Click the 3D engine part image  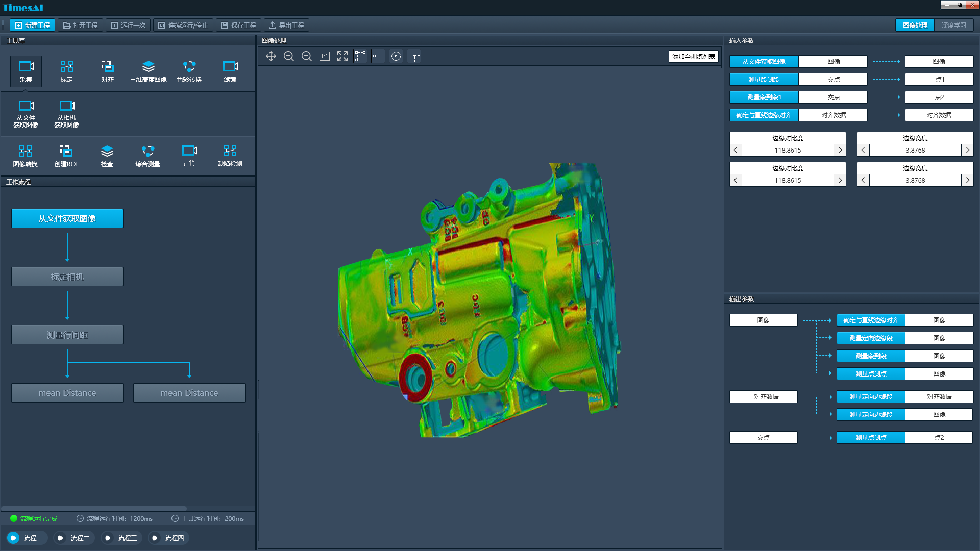(x=479, y=300)
